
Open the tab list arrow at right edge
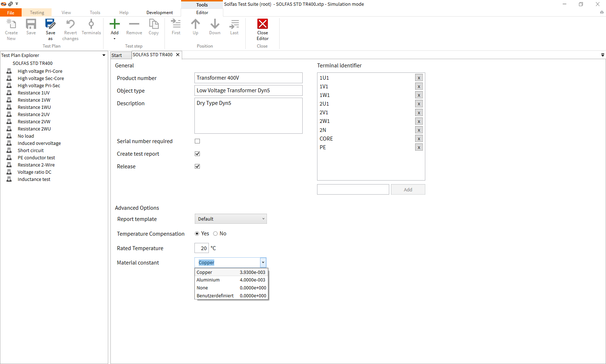[602, 55]
